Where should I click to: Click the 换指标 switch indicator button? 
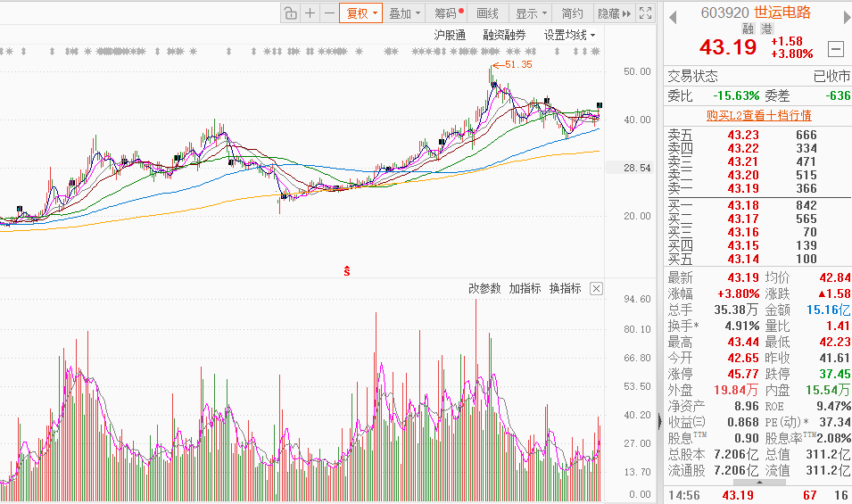click(x=565, y=288)
